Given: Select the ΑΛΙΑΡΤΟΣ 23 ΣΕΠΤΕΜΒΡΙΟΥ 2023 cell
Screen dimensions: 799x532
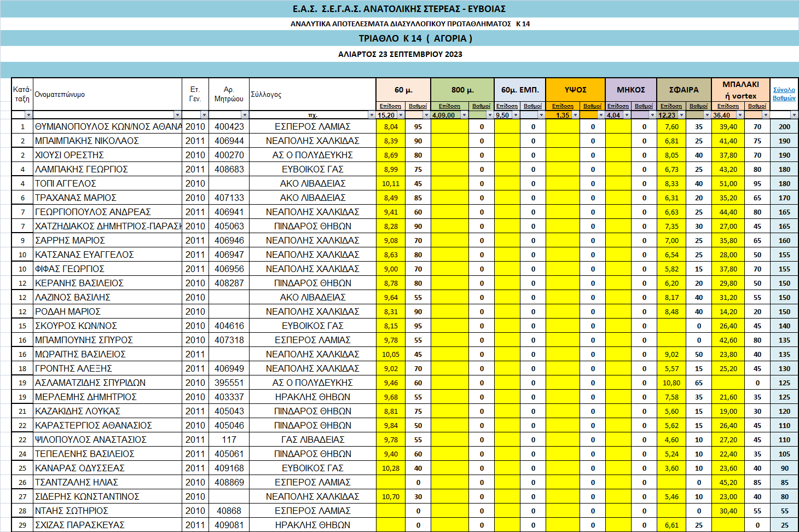Looking at the screenshot, I should (x=399, y=54).
